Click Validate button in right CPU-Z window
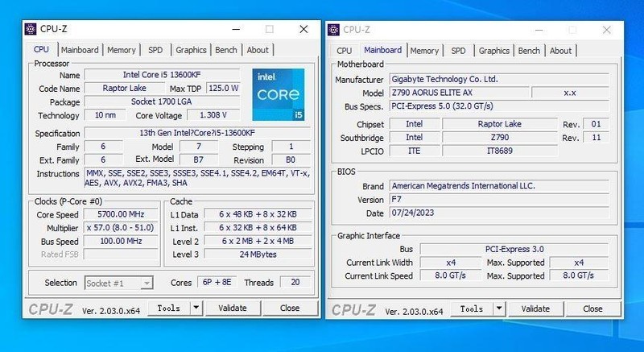Viewport: 644px width, 352px height. pos(535,309)
